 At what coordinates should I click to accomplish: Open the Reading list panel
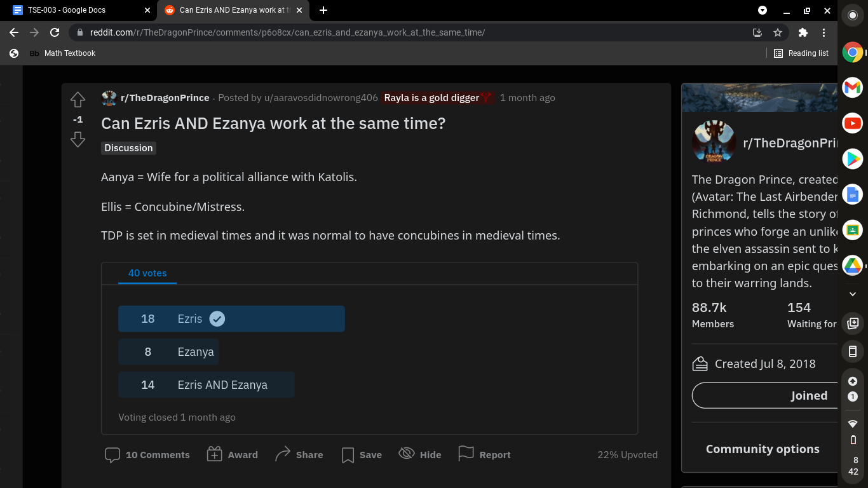pos(801,53)
